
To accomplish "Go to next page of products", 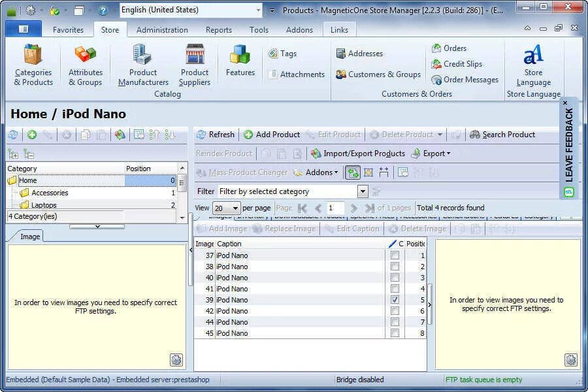I will [353, 208].
